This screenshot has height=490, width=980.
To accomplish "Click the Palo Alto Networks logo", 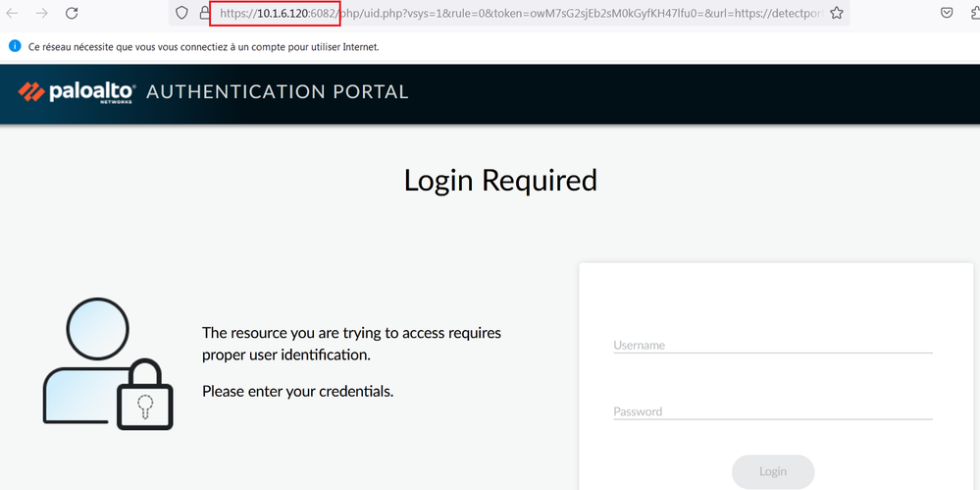I will click(x=77, y=92).
